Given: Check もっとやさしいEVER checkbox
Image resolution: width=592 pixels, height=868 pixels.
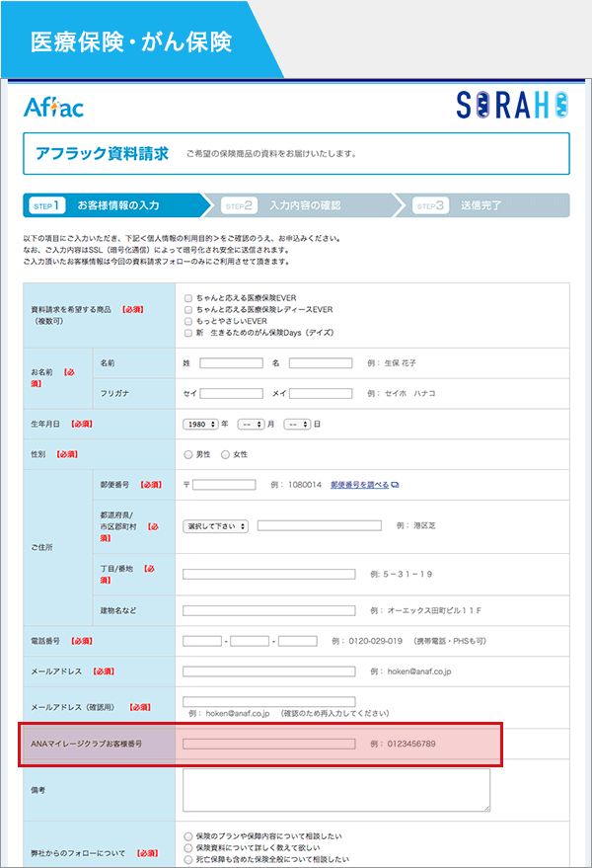Looking at the screenshot, I should click(x=188, y=322).
